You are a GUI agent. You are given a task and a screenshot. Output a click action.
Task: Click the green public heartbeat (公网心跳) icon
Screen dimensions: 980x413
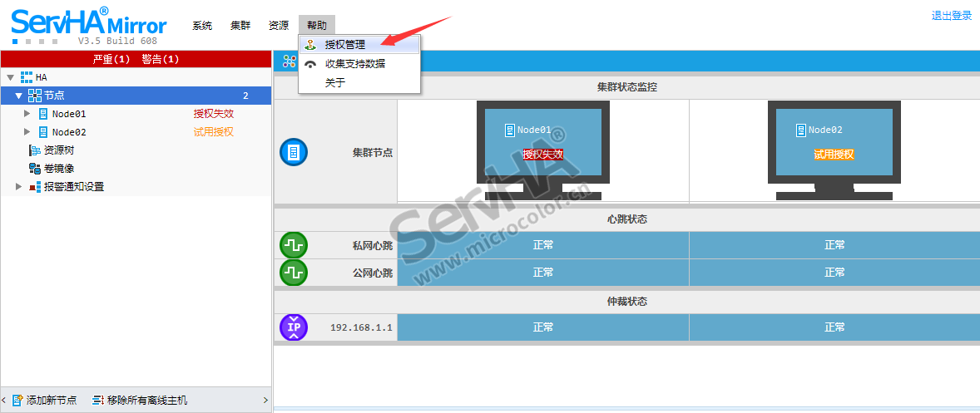[293, 273]
